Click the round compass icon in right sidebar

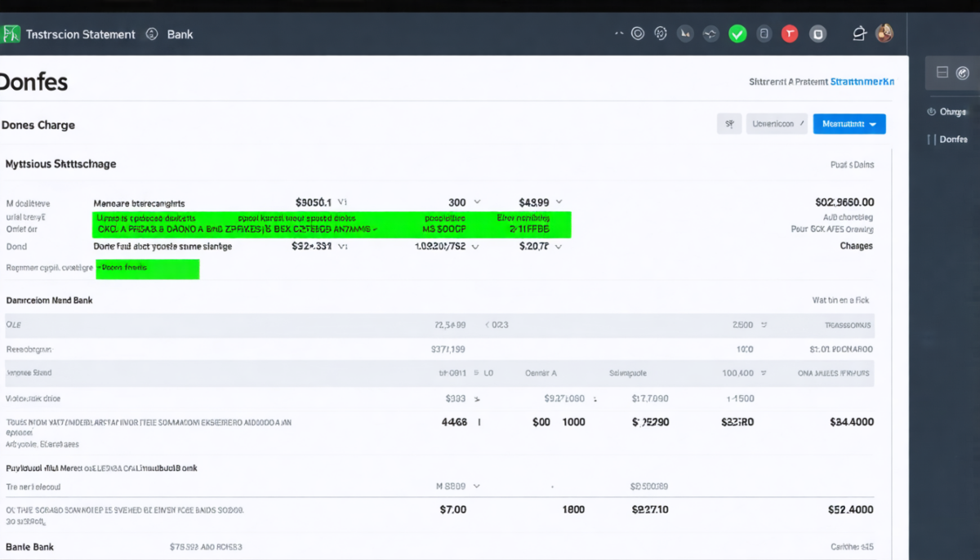click(962, 73)
